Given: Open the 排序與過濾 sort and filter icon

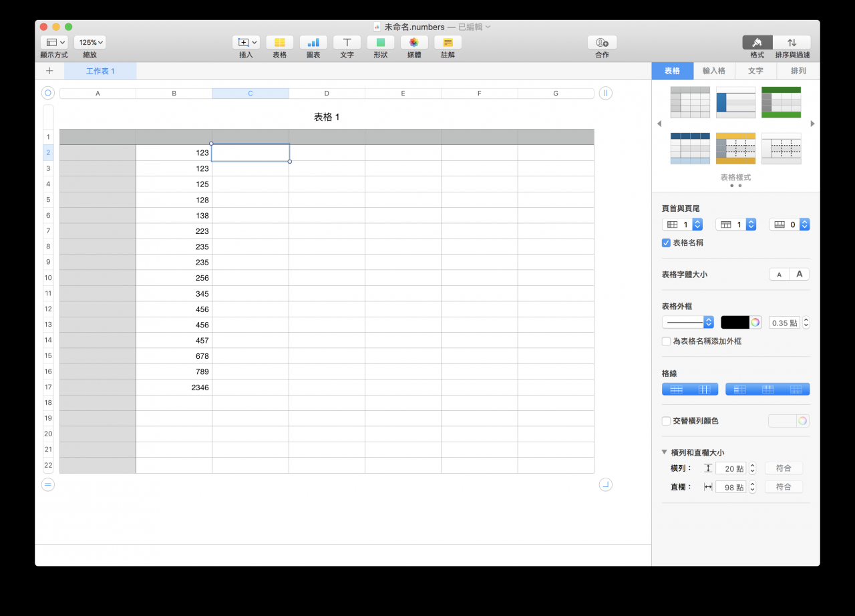Looking at the screenshot, I should [x=792, y=42].
